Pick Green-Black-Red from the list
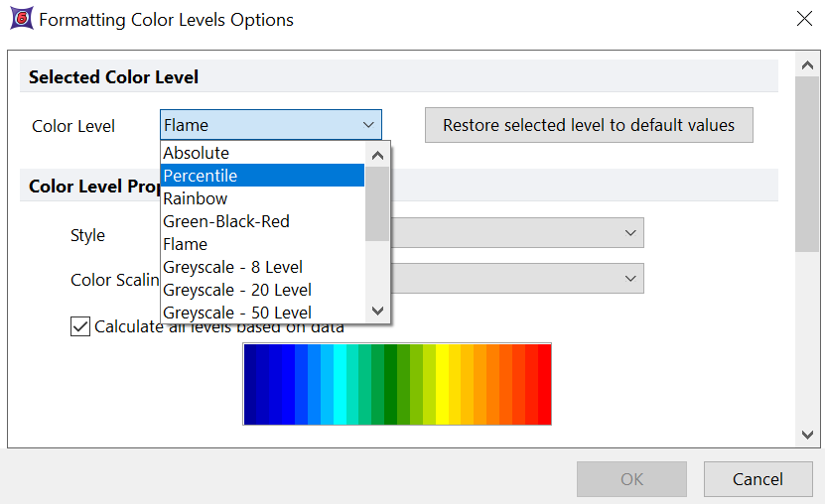This screenshot has width=825, height=504. tap(226, 221)
